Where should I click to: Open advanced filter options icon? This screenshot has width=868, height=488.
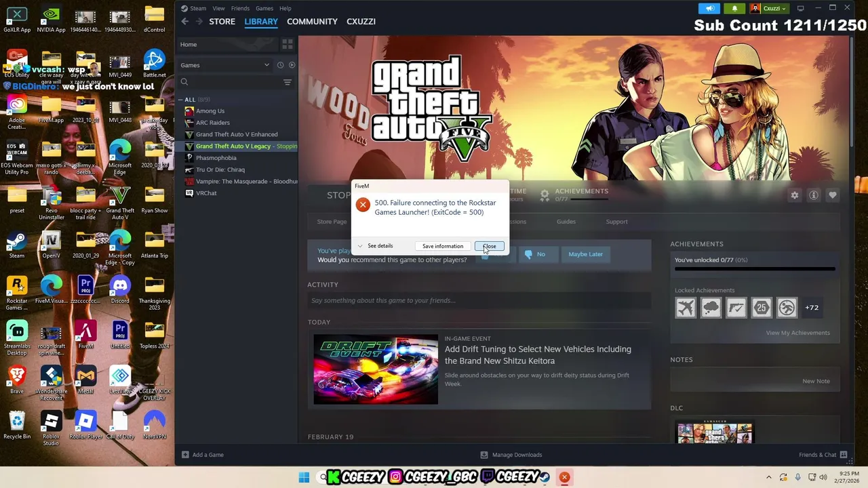(288, 82)
